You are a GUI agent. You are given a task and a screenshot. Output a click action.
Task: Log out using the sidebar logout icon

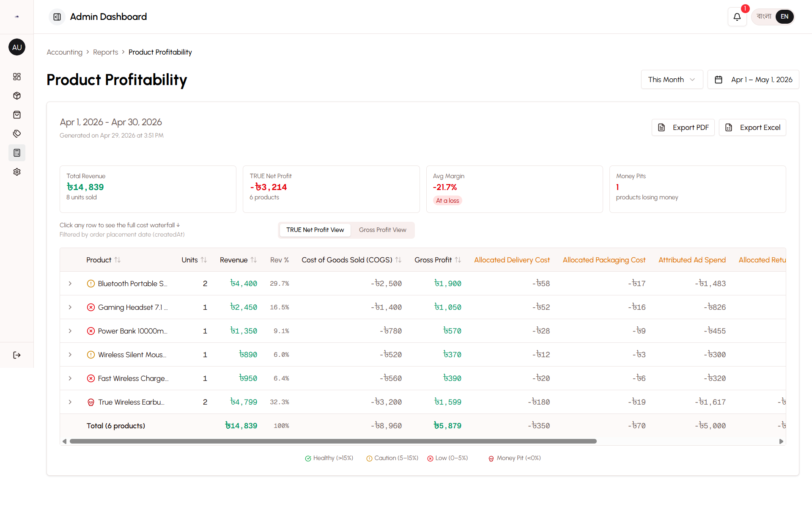click(17, 355)
